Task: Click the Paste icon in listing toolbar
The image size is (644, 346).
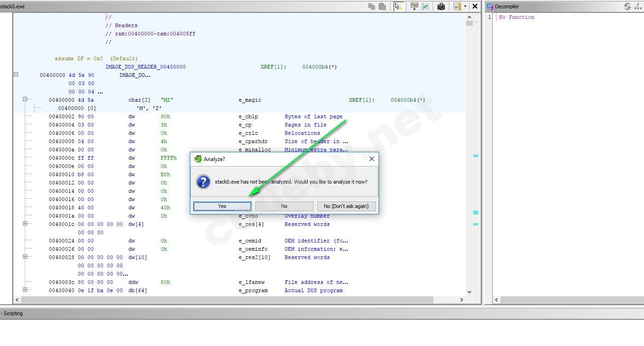Action: coord(382,6)
